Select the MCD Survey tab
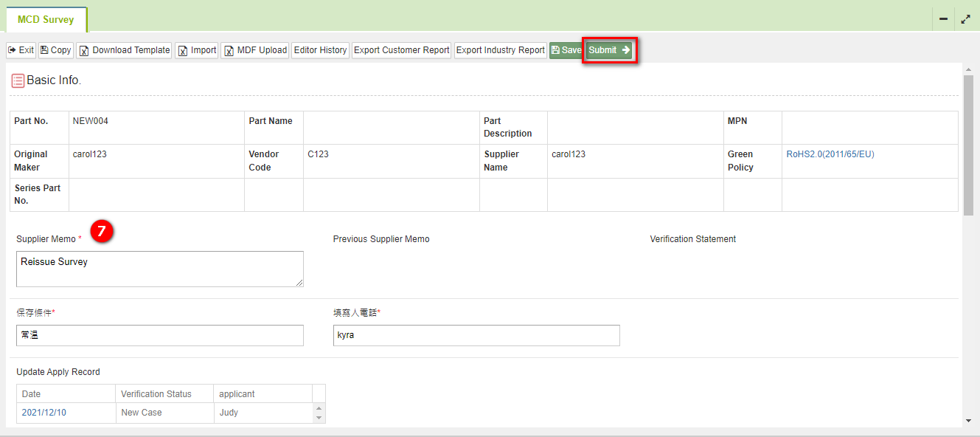This screenshot has width=980, height=437. (x=46, y=20)
